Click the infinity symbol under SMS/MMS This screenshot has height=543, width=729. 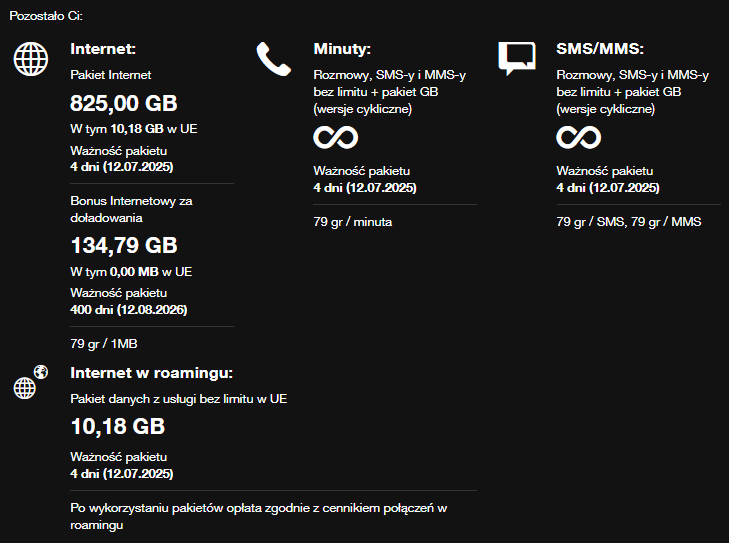tap(578, 137)
